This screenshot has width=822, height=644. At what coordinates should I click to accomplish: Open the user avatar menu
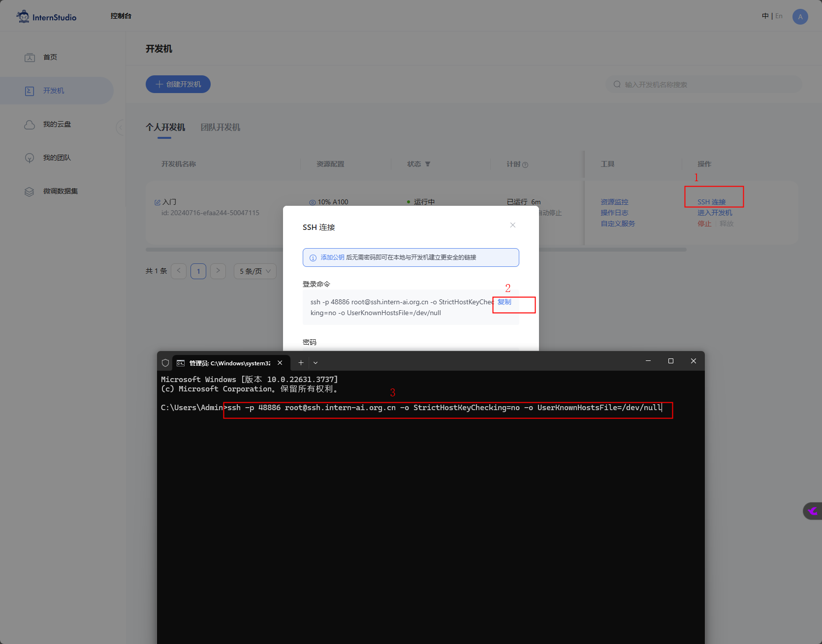pos(800,17)
